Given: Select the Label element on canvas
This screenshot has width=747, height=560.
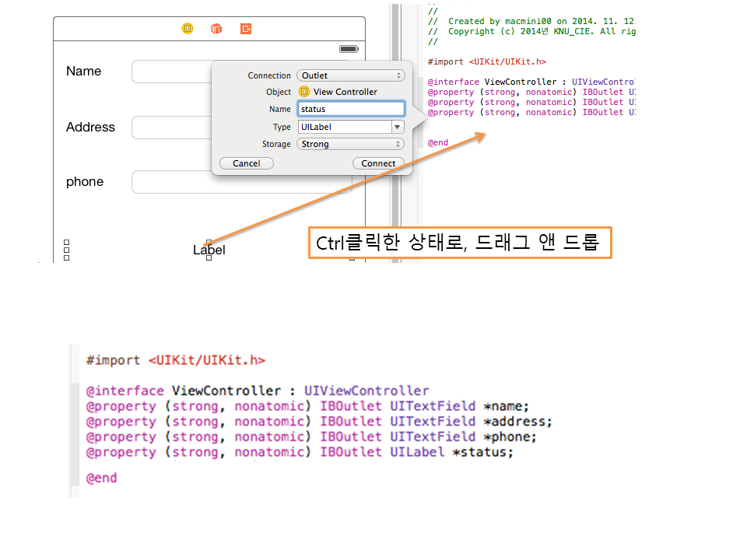Looking at the screenshot, I should point(209,250).
